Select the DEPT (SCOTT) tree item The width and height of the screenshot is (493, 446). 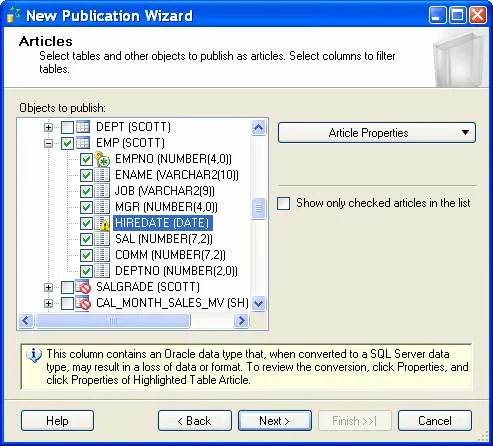pos(133,127)
